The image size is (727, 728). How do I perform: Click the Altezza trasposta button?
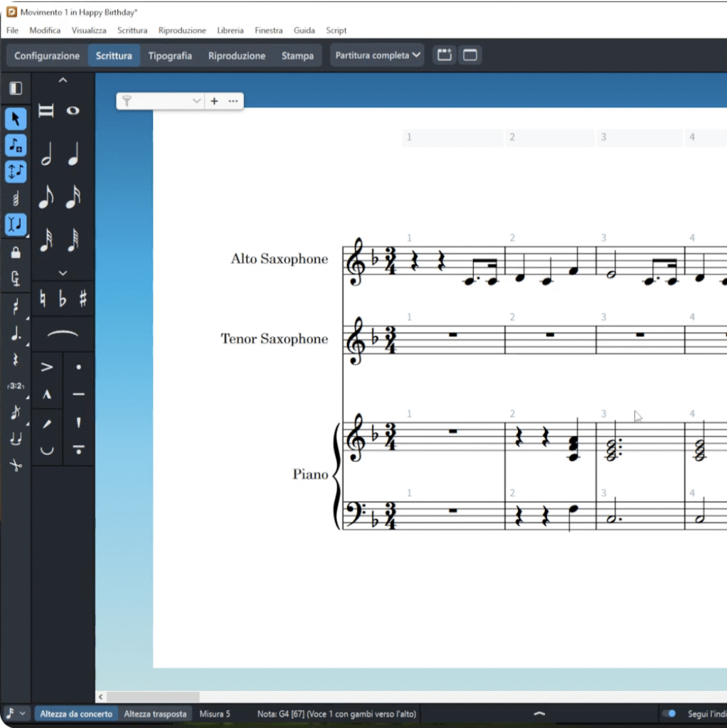coord(155,714)
